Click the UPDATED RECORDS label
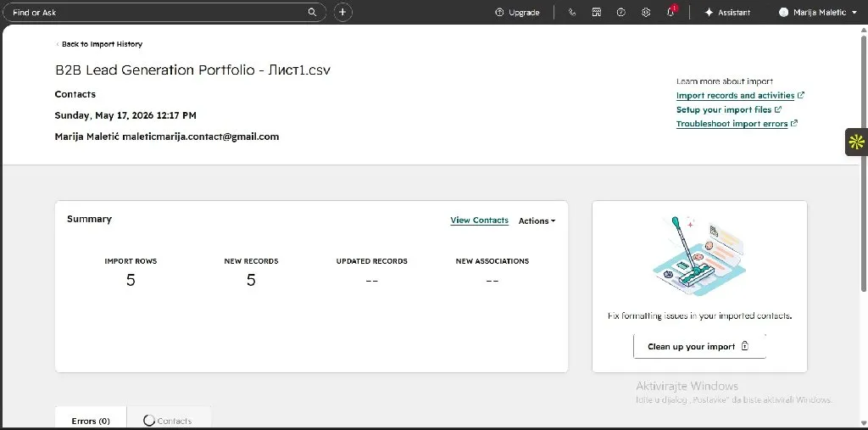868x430 pixels. point(371,261)
